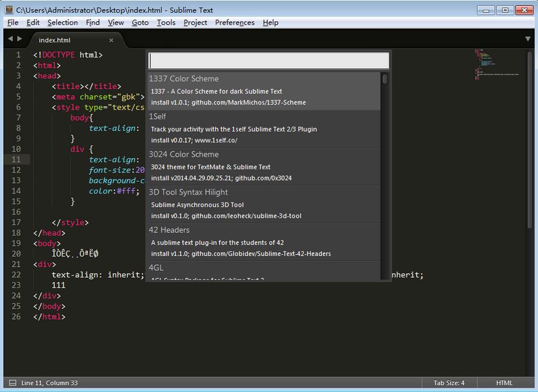Click the title tag line

[x=86, y=86]
